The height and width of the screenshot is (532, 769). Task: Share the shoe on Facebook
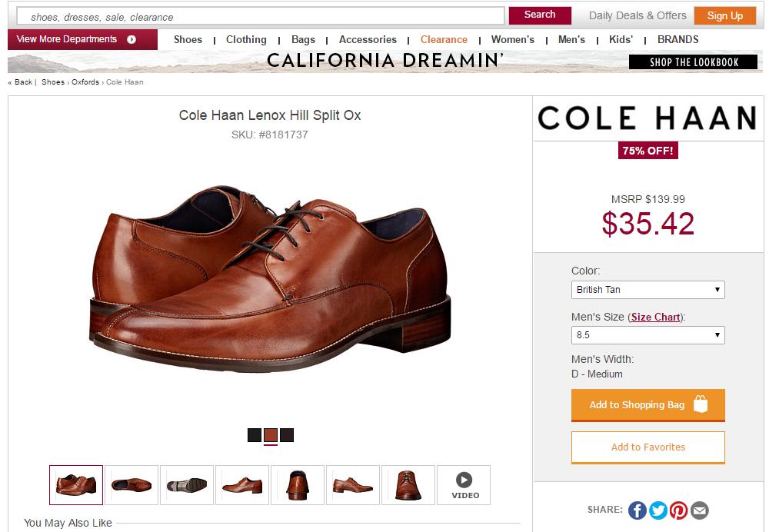pos(638,510)
